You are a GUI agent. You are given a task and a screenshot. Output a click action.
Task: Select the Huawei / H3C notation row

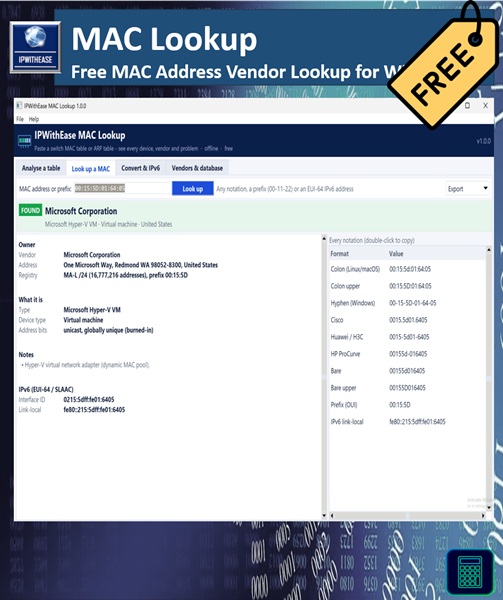click(407, 337)
